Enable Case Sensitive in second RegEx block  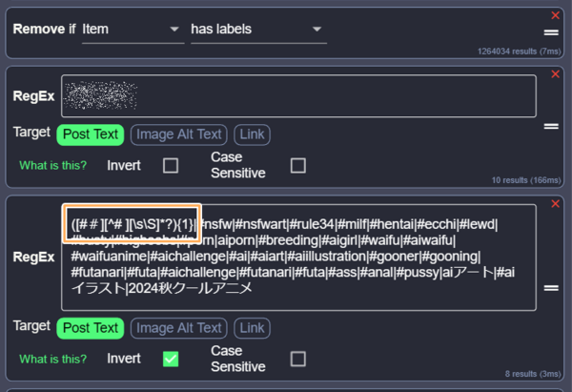298,359
